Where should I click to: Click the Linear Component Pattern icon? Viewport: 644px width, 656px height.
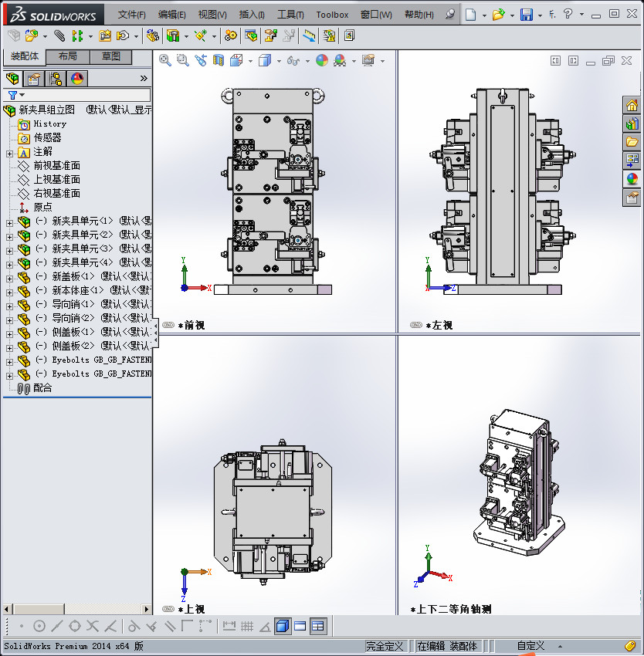(x=77, y=36)
